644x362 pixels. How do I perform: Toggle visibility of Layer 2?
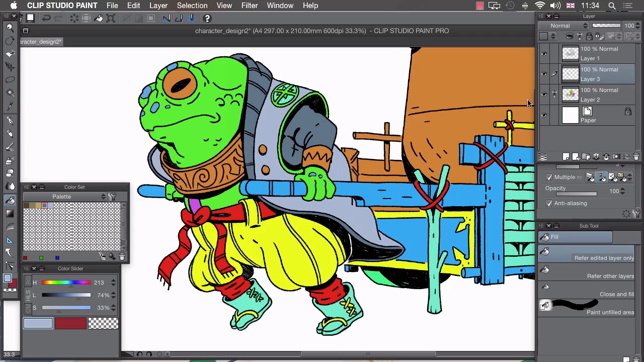tap(543, 95)
